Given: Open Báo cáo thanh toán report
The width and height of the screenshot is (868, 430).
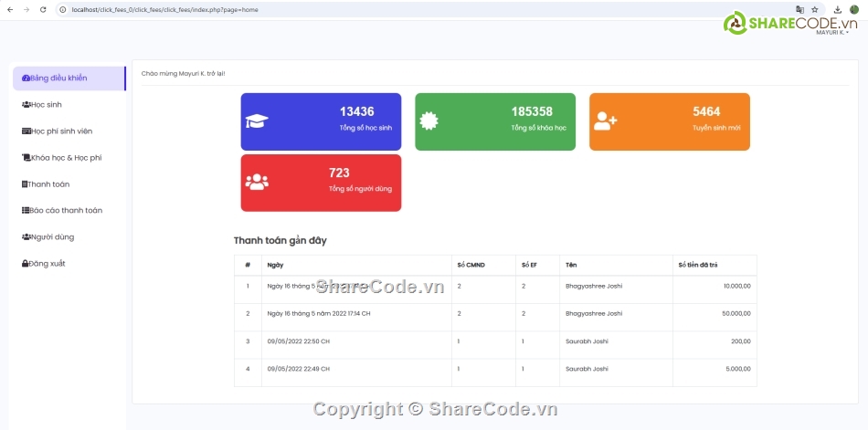Looking at the screenshot, I should [65, 211].
